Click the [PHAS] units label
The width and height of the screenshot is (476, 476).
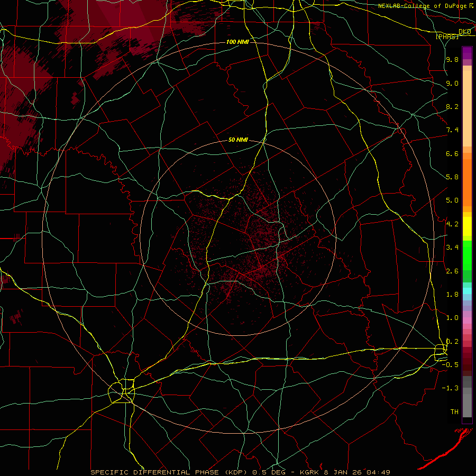(x=447, y=36)
